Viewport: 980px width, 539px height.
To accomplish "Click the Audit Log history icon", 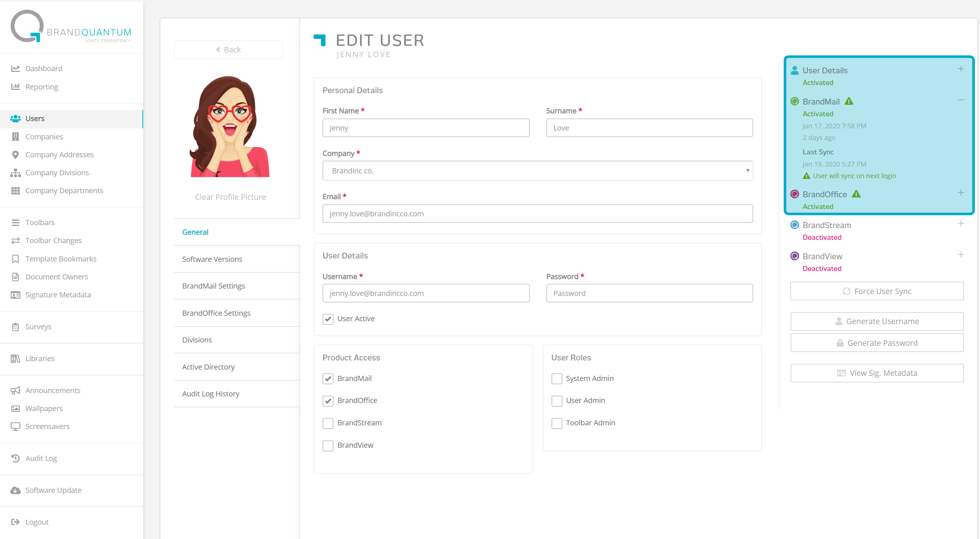I will pyautogui.click(x=15, y=458).
